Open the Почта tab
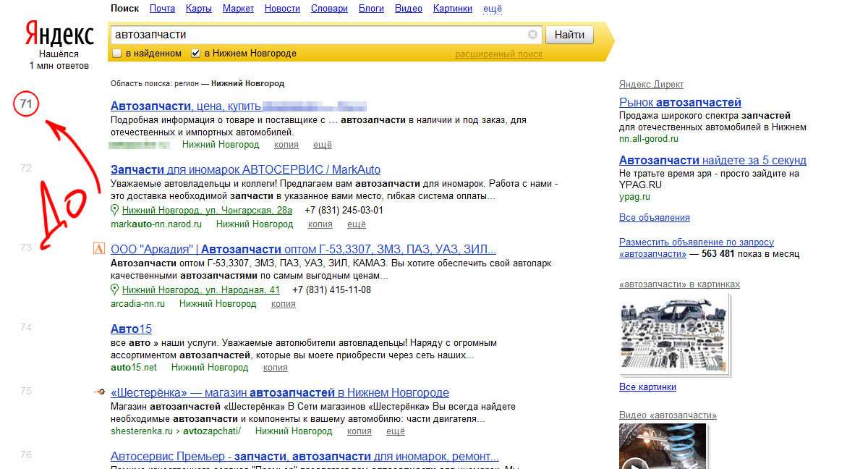Viewport: 868px width, 469px height. [x=162, y=9]
